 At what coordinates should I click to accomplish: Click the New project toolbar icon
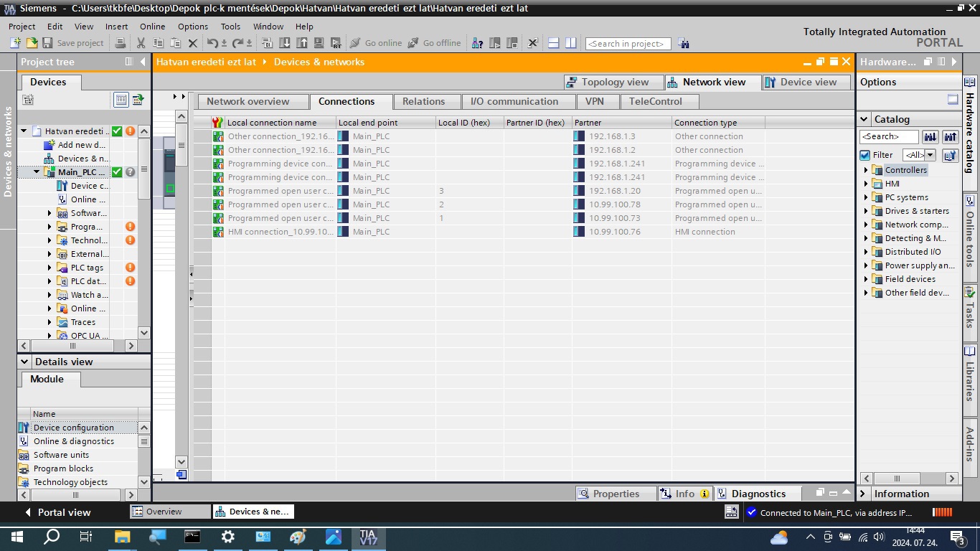click(x=15, y=43)
